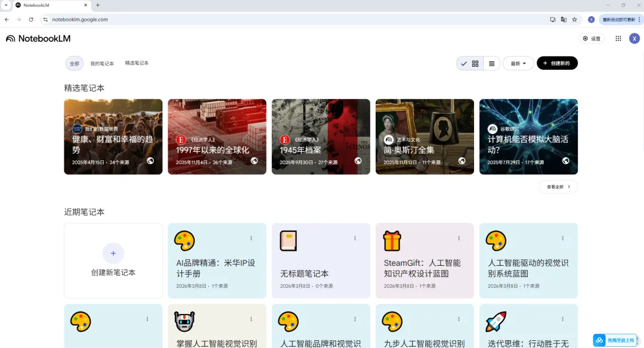Viewport: 644px width, 348px height.
Task: Click palette emoji on 人工智能驱动的视觉识别系统蓝图 card
Action: pos(496,241)
